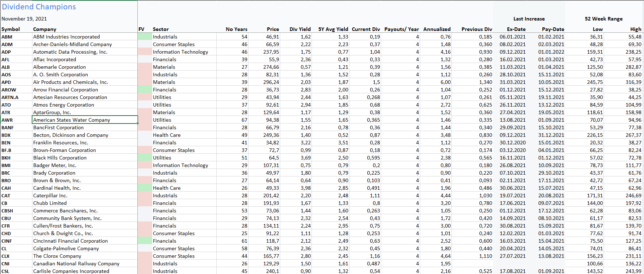Select 52-week High value 316,39 for APD
Viewport: 644px width, 274px height.
pyautogui.click(x=633, y=82)
